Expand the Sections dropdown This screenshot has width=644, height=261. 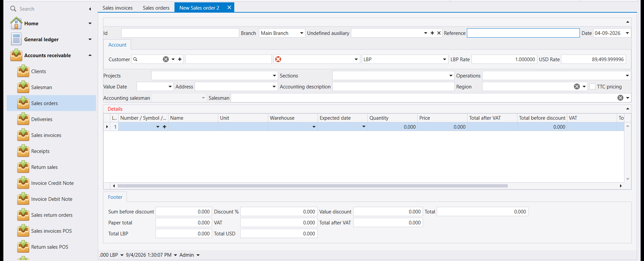451,75
